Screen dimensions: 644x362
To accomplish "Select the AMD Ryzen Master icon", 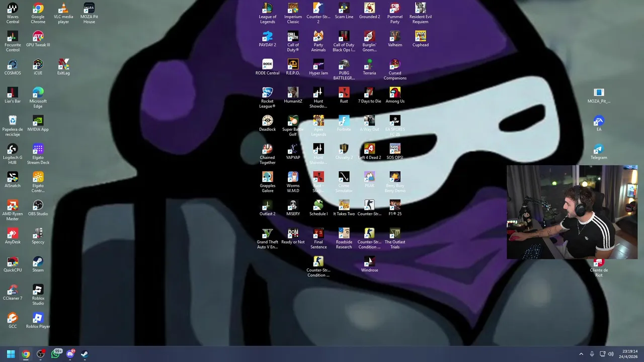I will 13,210.
